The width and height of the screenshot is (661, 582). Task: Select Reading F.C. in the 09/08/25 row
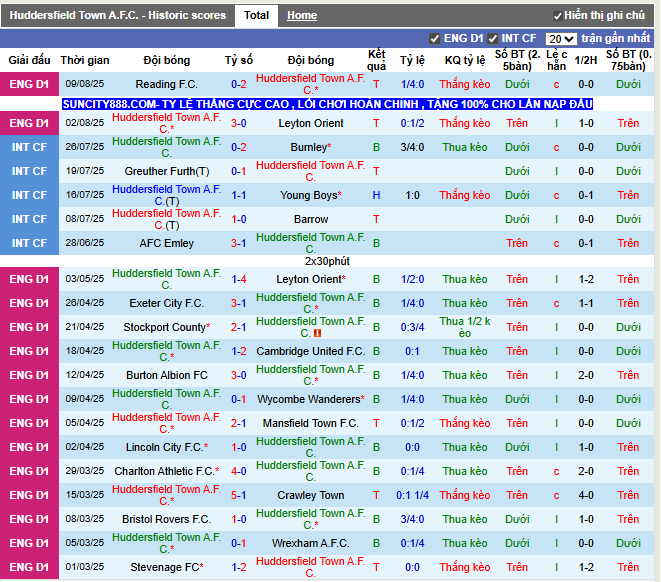click(x=167, y=84)
